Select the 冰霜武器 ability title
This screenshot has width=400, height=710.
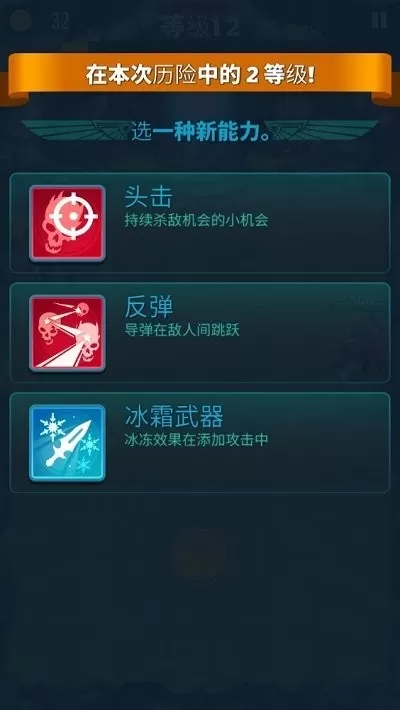pyautogui.click(x=173, y=417)
